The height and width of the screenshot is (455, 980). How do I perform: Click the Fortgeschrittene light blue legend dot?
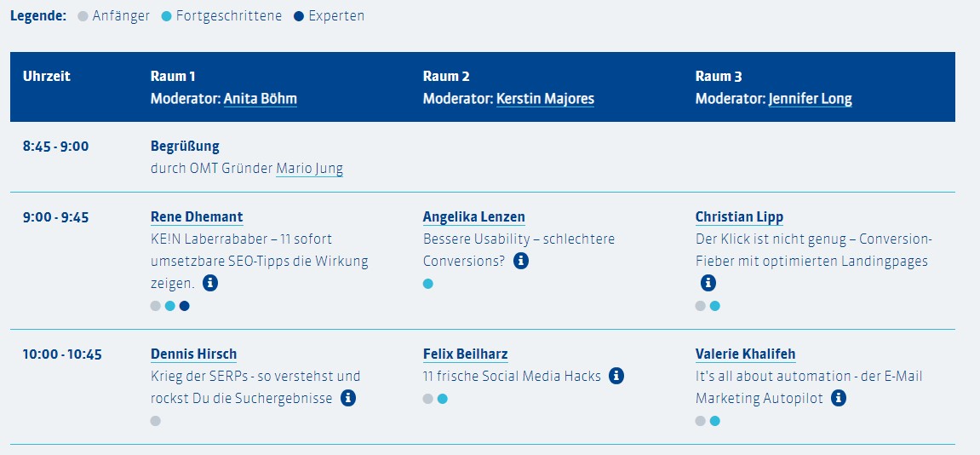[167, 16]
